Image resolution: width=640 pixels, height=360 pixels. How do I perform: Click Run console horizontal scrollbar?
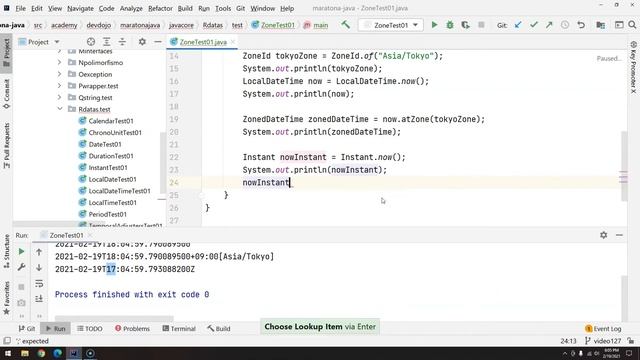(114, 318)
